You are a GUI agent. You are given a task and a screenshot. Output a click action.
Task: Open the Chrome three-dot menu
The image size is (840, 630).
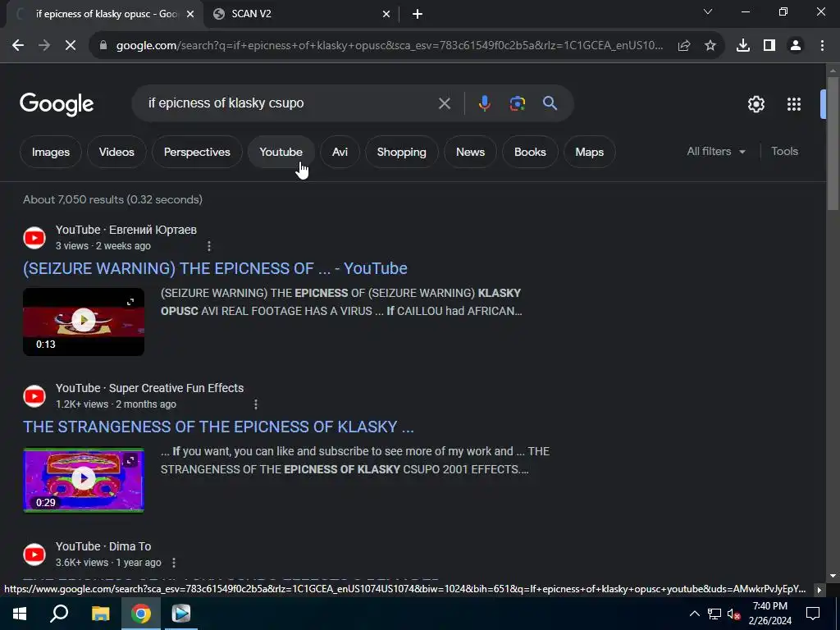[x=822, y=46]
